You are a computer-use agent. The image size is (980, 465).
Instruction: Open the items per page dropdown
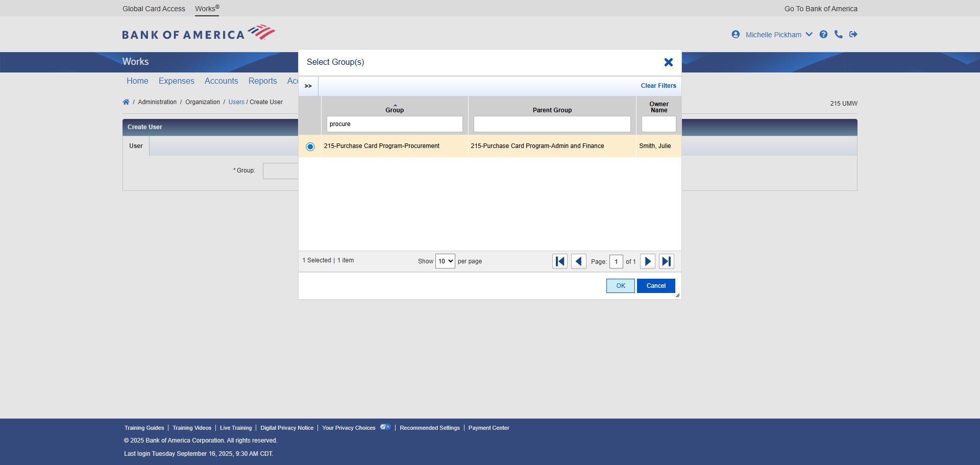click(445, 261)
